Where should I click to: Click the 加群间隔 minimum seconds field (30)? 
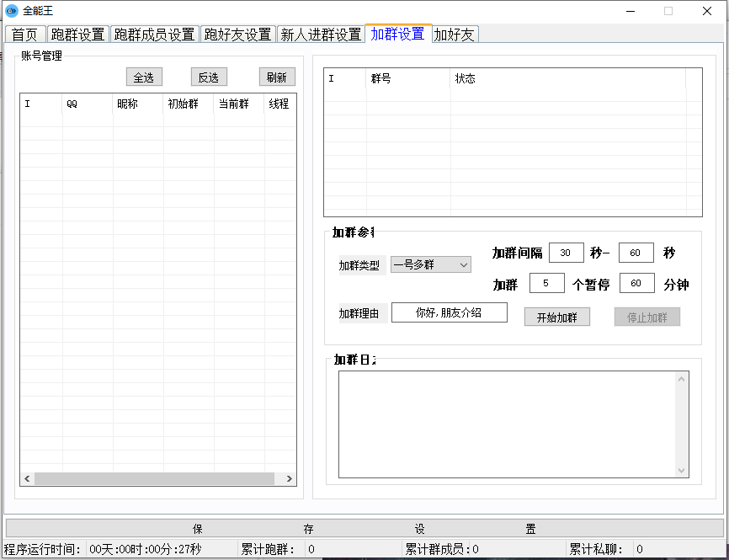coord(567,253)
